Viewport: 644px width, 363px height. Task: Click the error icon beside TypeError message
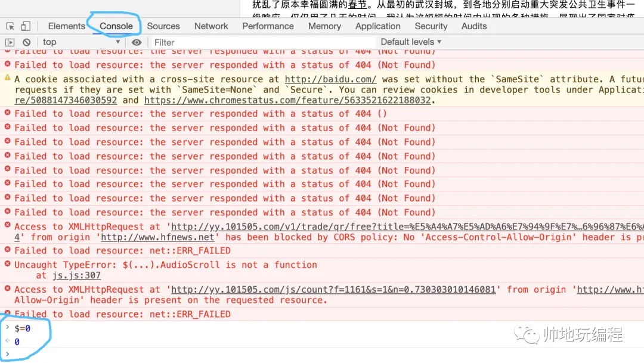7,263
